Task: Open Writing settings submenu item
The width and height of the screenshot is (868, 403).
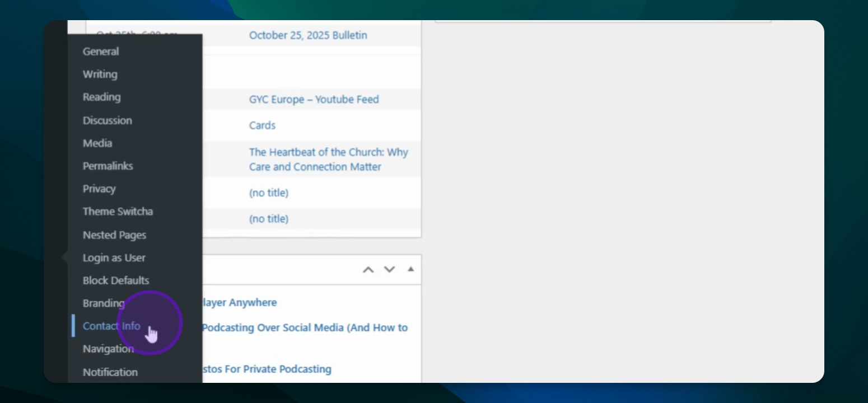Action: 100,74
